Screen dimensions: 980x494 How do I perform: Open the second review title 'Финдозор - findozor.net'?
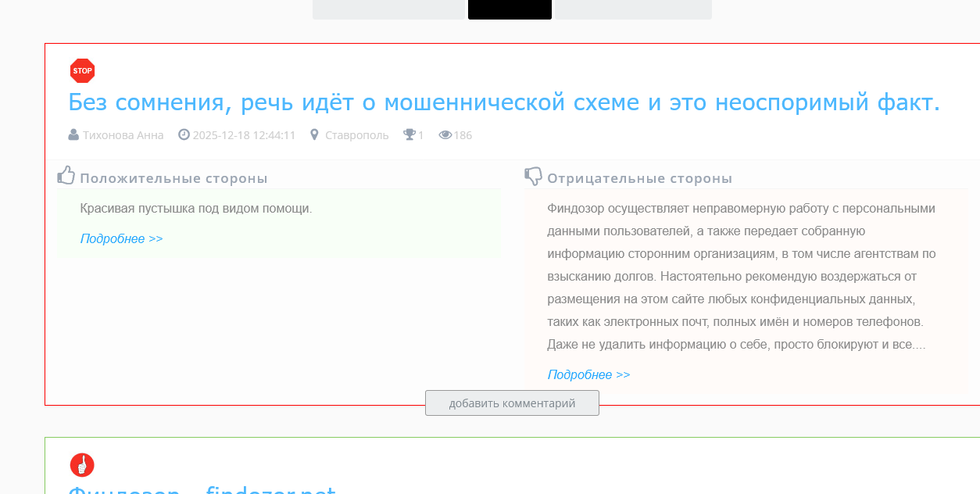(202, 489)
